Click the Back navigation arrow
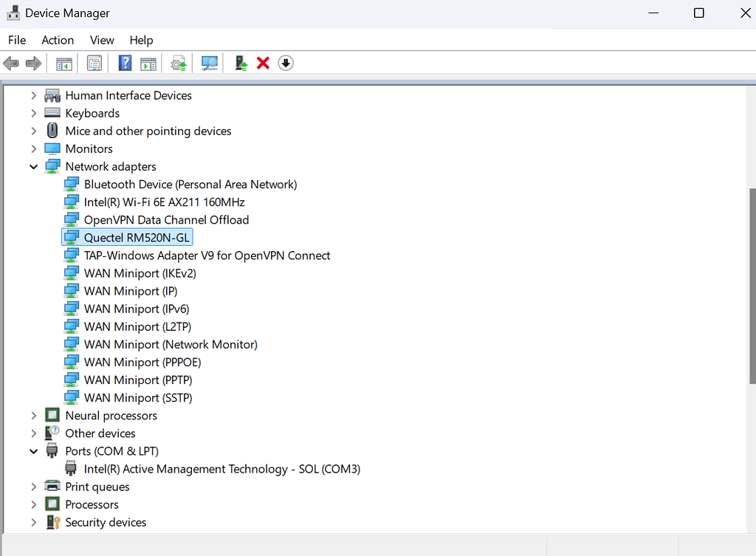The height and width of the screenshot is (556, 756). tap(10, 63)
